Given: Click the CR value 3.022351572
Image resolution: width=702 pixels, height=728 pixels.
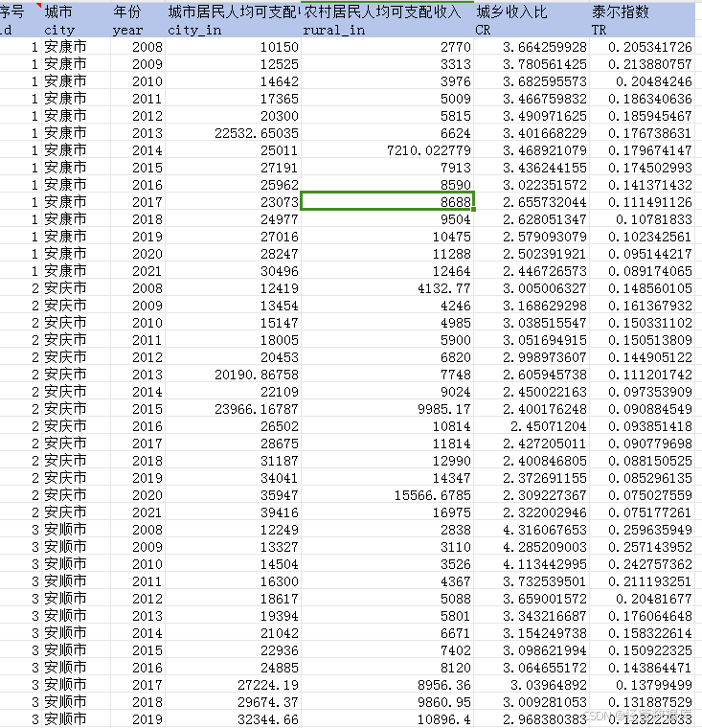Looking at the screenshot, I should click(545, 185).
